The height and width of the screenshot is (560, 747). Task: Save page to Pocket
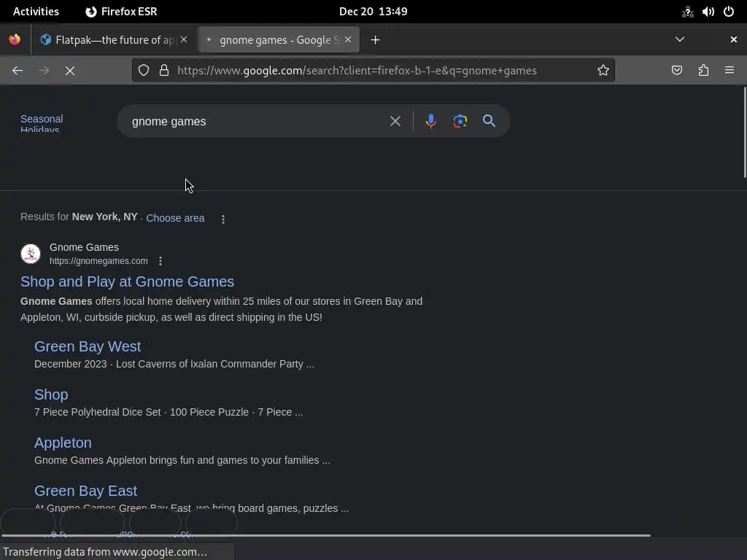[x=676, y=71]
